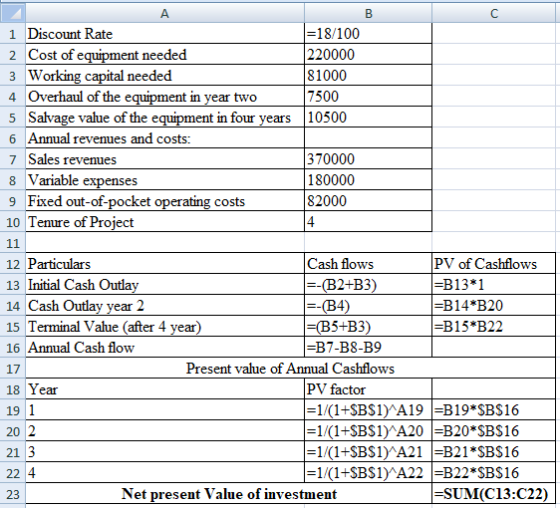560x508 pixels.
Task: Click the =SUM(C13:C22) cell
Action: (x=494, y=494)
